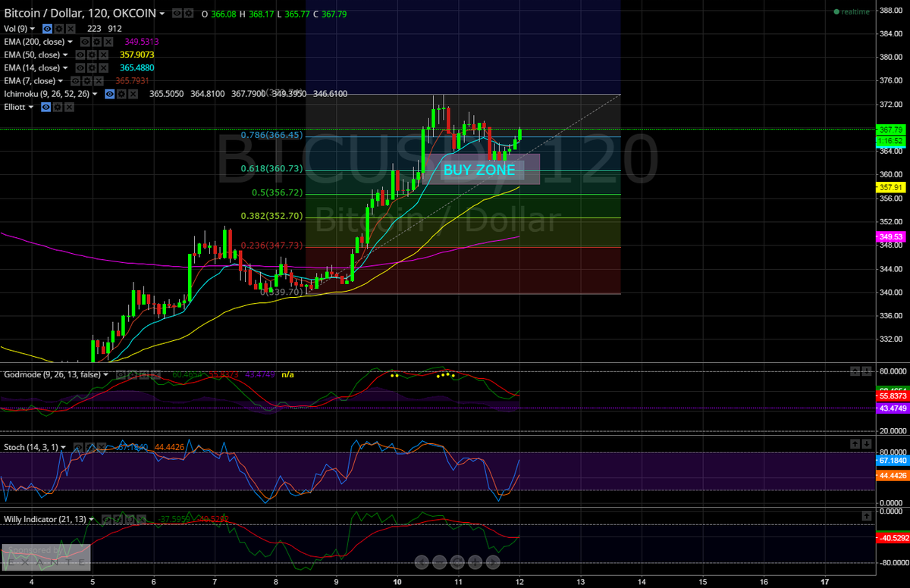This screenshot has width=910, height=588.
Task: Remove the Willy Indicator pane study
Action: [x=141, y=519]
